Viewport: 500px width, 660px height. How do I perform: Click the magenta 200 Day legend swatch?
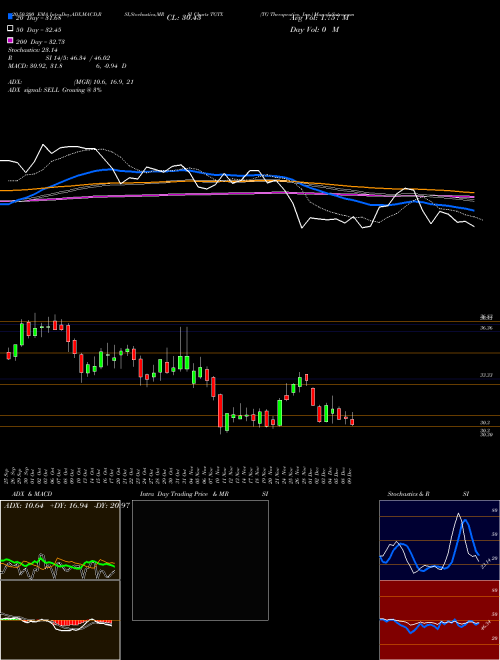tap(10, 40)
